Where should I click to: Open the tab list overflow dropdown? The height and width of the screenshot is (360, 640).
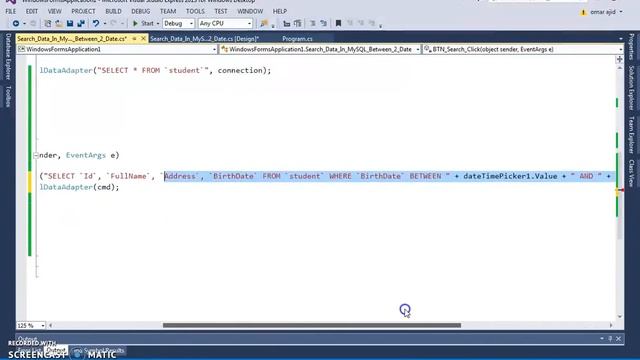[621, 39]
